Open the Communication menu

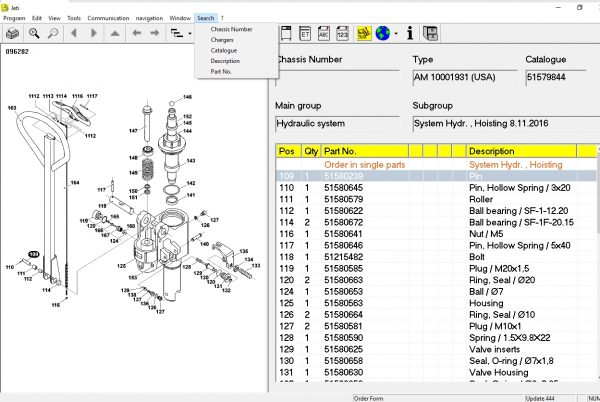click(108, 18)
